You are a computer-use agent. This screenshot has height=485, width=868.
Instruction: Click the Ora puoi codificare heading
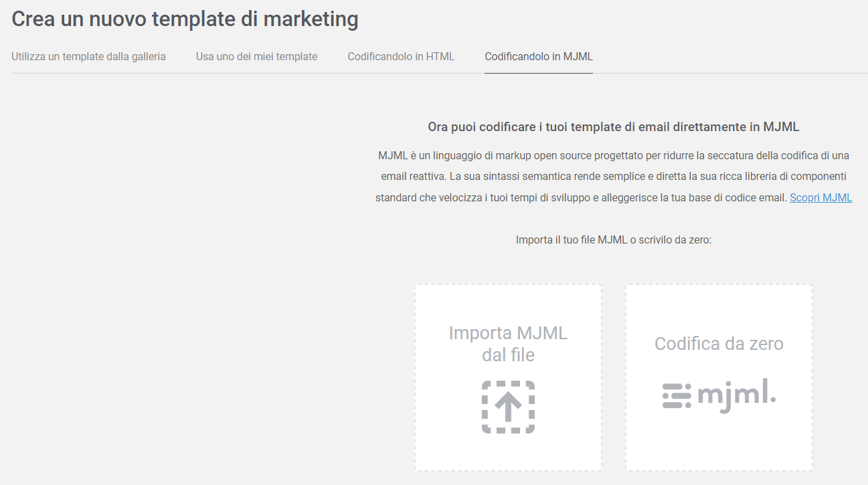614,126
